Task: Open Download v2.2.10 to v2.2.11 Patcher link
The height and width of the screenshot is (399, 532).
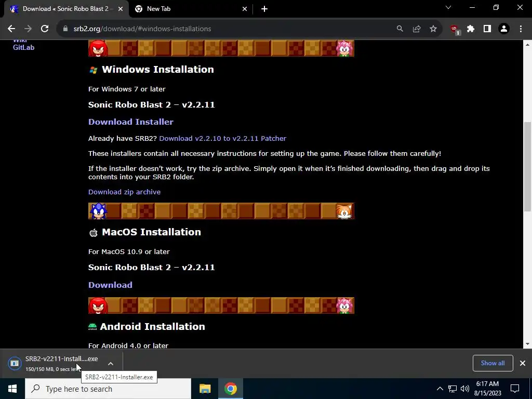Action: pyautogui.click(x=222, y=138)
